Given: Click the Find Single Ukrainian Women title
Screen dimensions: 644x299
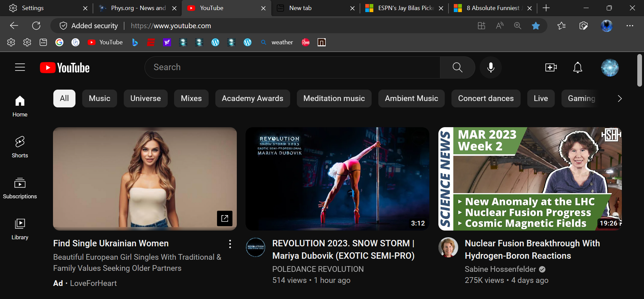Looking at the screenshot, I should click(x=111, y=243).
